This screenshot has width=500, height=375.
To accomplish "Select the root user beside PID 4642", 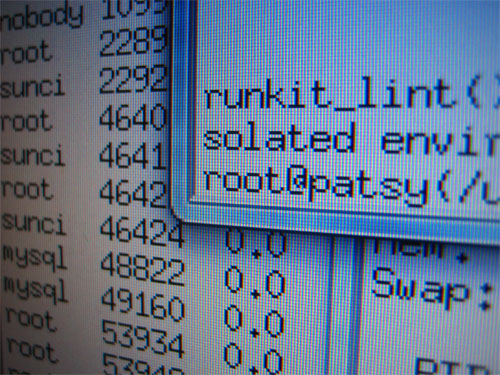I will 27,189.
